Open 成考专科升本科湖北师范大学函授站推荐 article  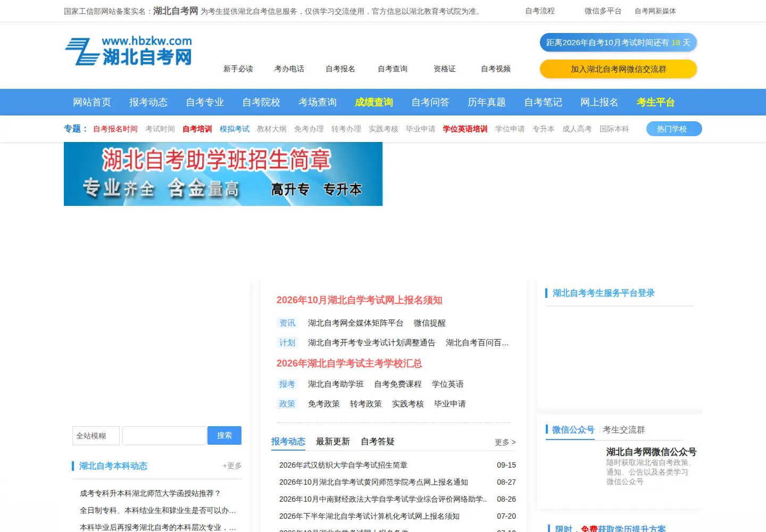[x=150, y=493]
